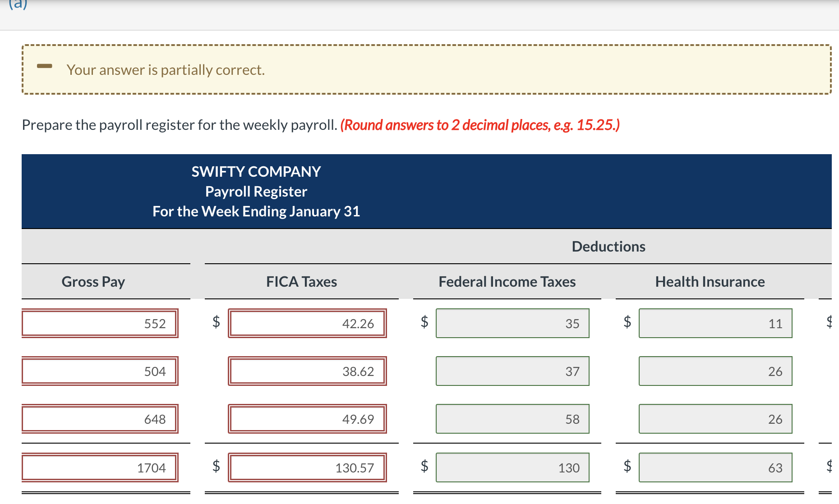Viewport: 839px width, 504px height.
Task: Select the third-row Health Insurance field 26
Action: click(x=715, y=419)
